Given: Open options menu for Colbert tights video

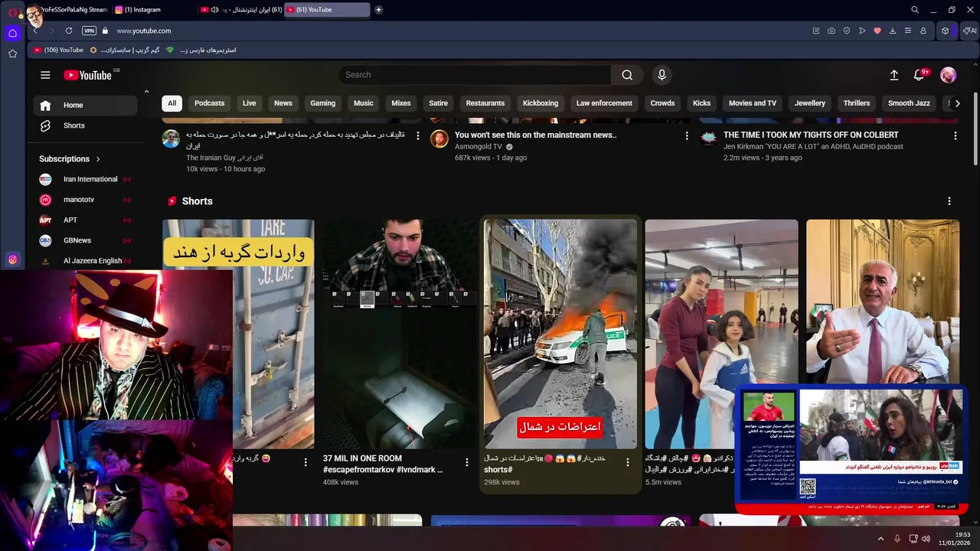Looking at the screenshot, I should pyautogui.click(x=955, y=135).
